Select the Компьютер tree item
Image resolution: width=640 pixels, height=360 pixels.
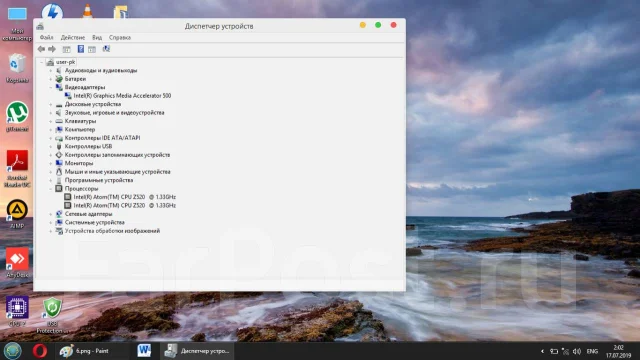pos(80,129)
